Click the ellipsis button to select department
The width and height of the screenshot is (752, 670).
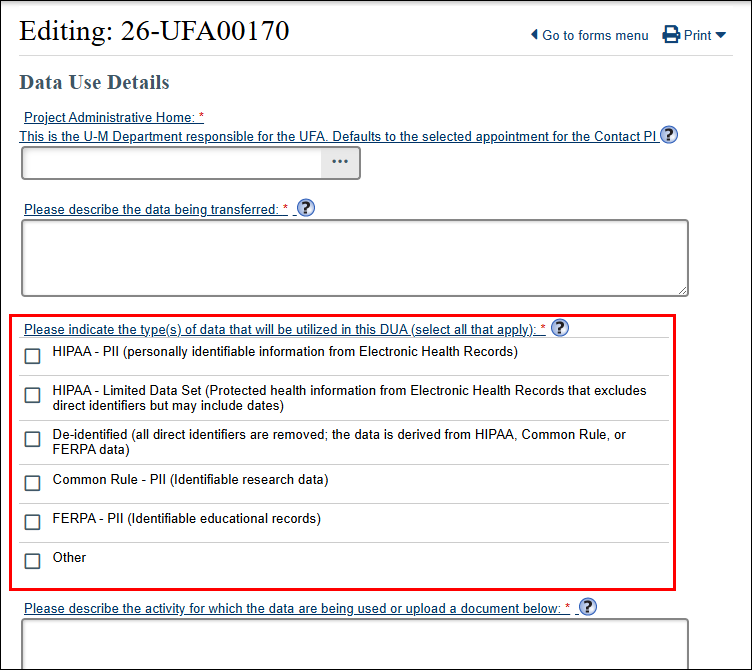pos(340,162)
